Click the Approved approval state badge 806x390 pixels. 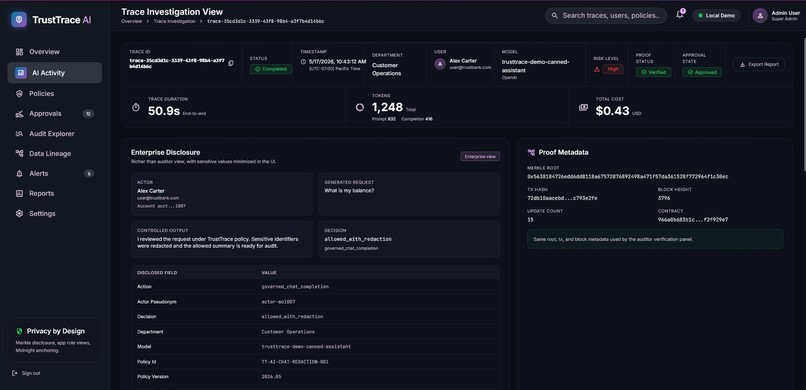[x=702, y=72]
